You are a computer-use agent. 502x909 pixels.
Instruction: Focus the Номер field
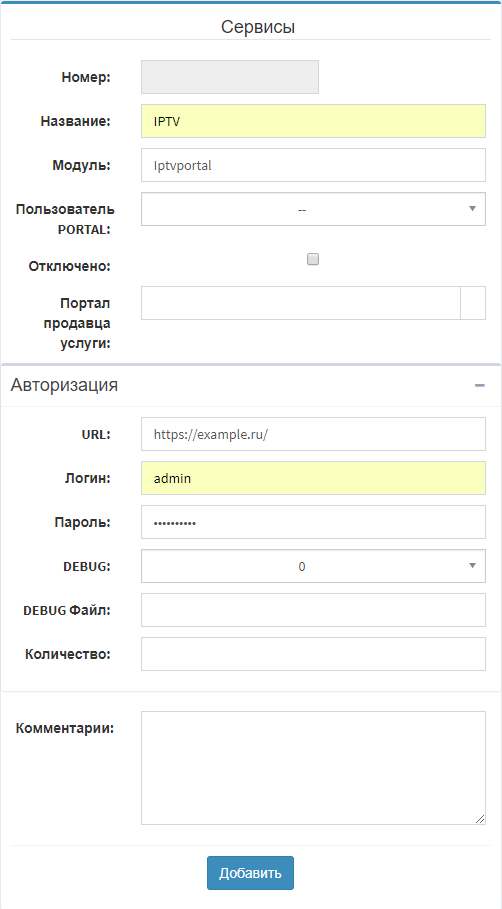click(x=230, y=77)
